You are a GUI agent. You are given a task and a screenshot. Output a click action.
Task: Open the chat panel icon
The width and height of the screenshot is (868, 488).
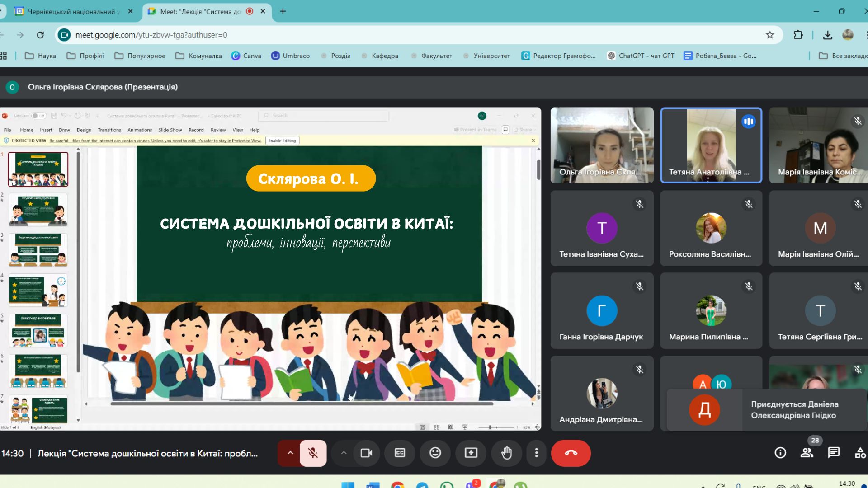[x=834, y=453]
